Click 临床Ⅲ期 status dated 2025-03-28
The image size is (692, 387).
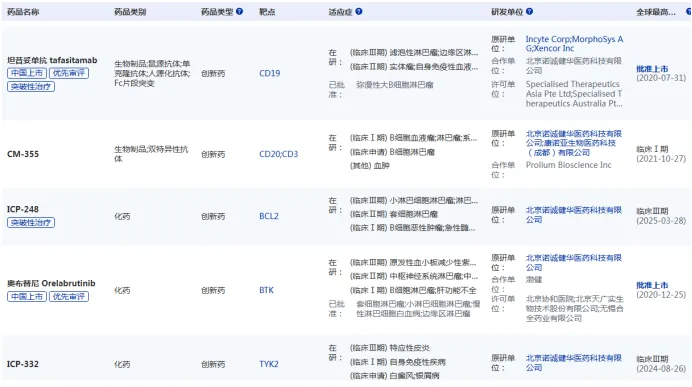[652, 211]
